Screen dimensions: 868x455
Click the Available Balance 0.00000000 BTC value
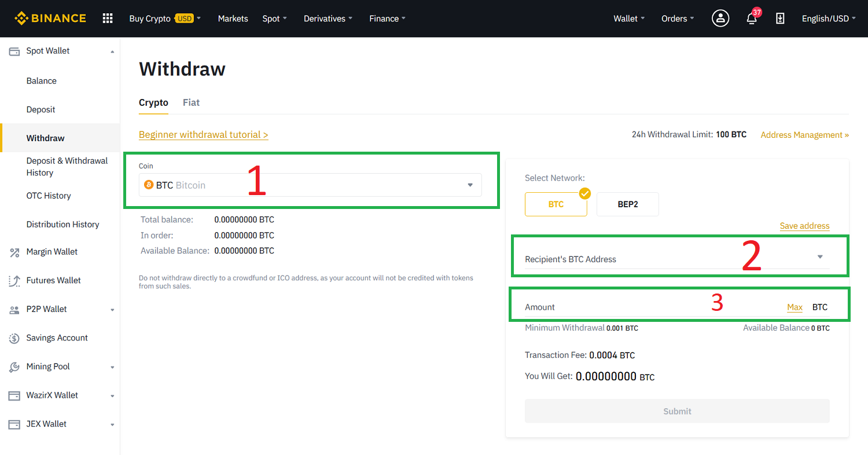pos(244,251)
